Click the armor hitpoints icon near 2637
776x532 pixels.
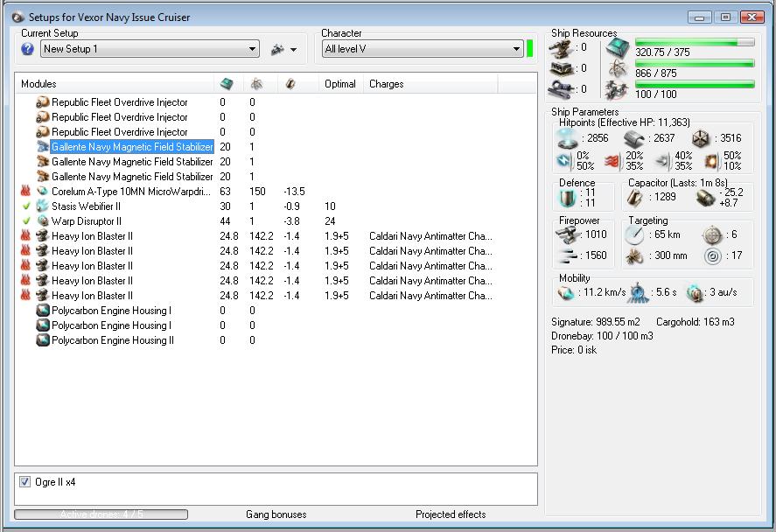[x=634, y=139]
